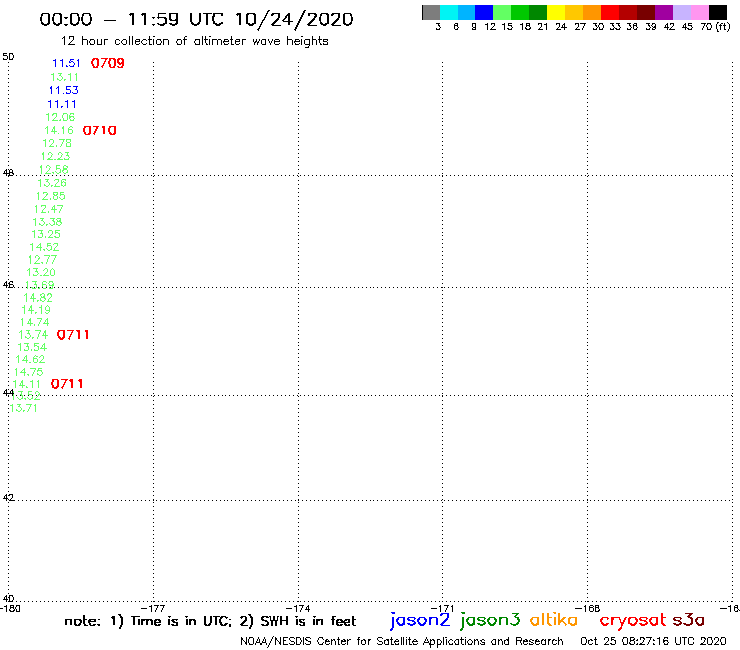Screen dimensions: 740x650
Task: Click the cyan swatch in the color scale
Action: (x=449, y=12)
